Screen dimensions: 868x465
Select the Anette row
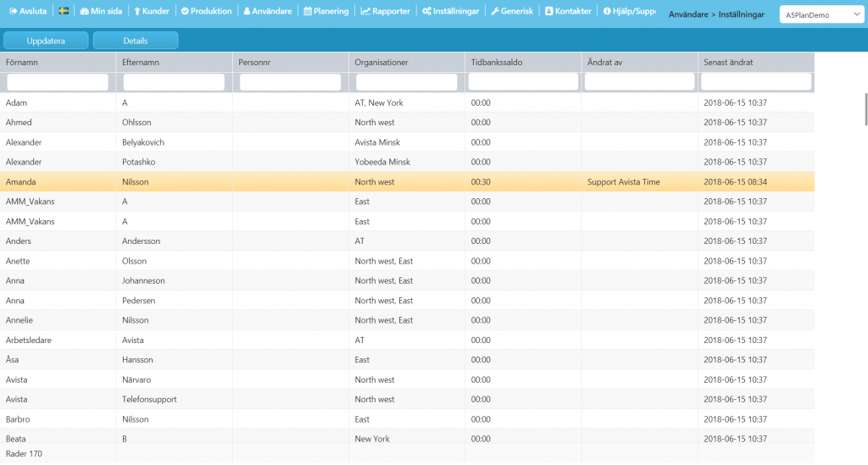tap(407, 261)
